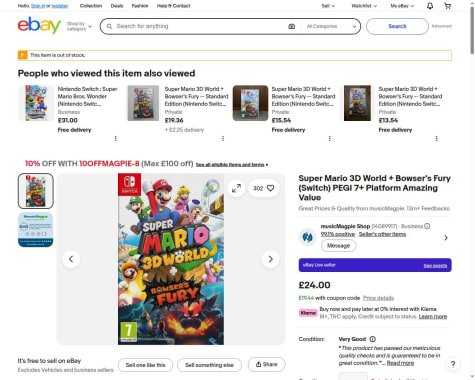
Task: Click the Search button
Action: (x=397, y=26)
